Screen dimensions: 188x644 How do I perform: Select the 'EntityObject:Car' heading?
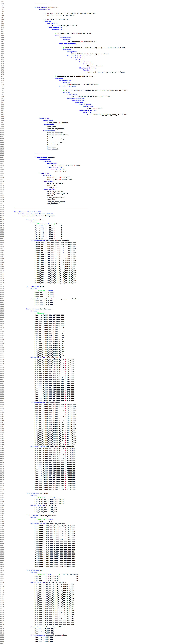pyautogui.click(x=35, y=570)
